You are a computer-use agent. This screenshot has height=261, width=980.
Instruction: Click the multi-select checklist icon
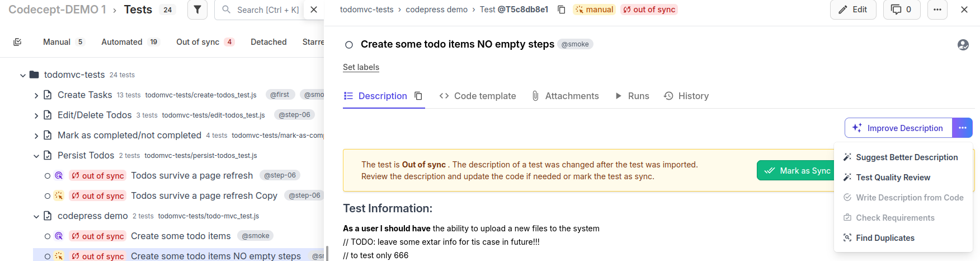[x=17, y=42]
